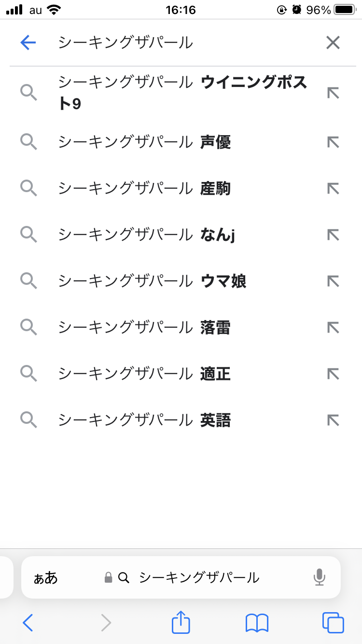This screenshot has height=644, width=362.
Task: Fill search with ウイニングポスト9 suggestion arrow
Action: [x=333, y=93]
